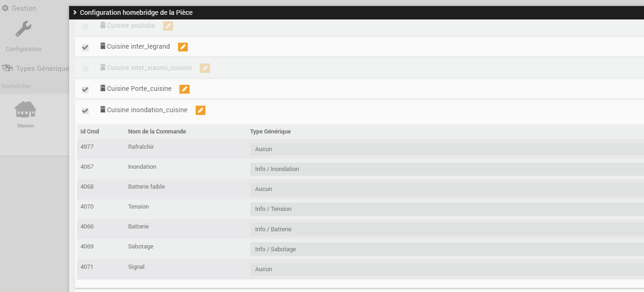Uncheck the Cuisine inter_legrand checkbox
Screen dimensions: 644x292
(85, 47)
